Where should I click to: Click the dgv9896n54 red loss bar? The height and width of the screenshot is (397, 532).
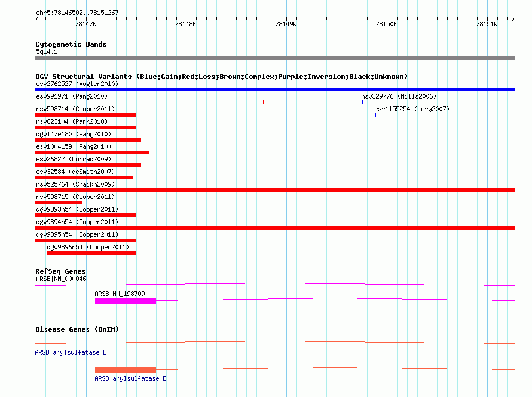pos(91,253)
